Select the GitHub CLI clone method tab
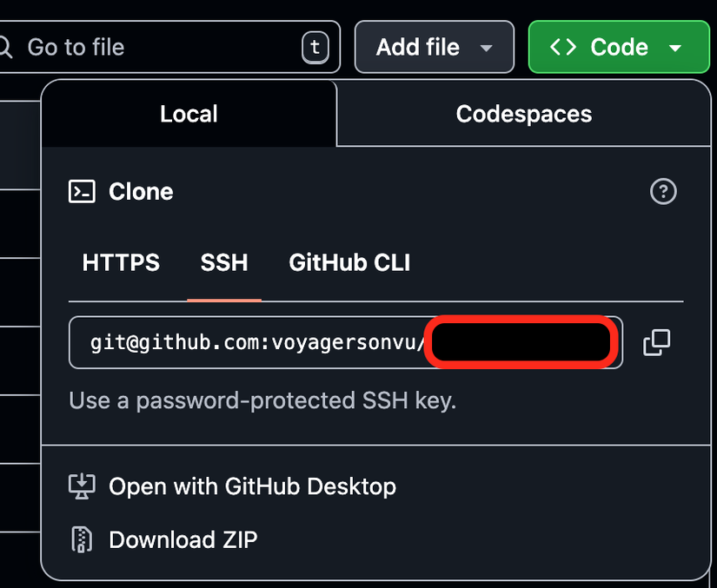The height and width of the screenshot is (588, 717). pos(350,262)
